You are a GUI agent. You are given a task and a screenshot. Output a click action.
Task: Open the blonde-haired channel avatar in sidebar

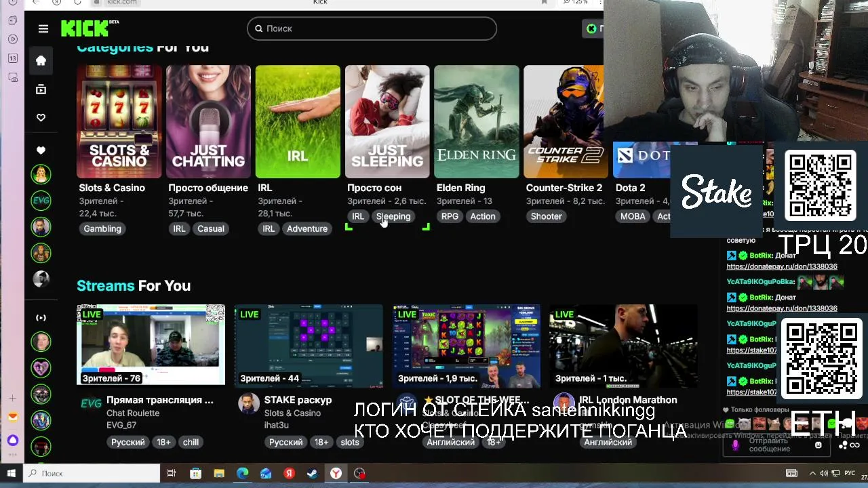tap(41, 174)
